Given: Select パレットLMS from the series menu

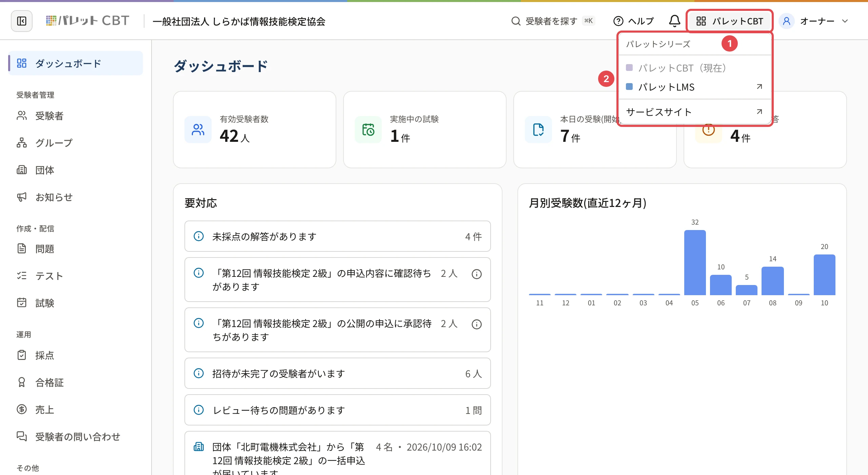Looking at the screenshot, I should pyautogui.click(x=694, y=87).
